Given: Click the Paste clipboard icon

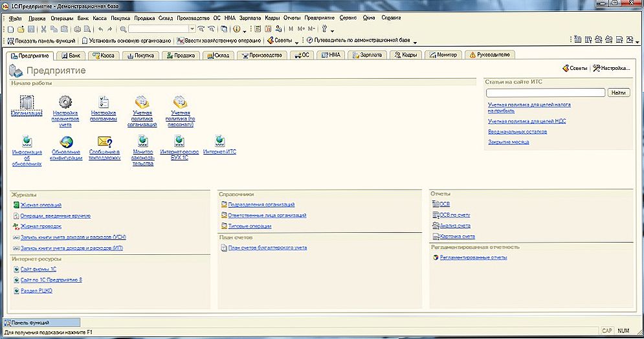Looking at the screenshot, I should 64,29.
